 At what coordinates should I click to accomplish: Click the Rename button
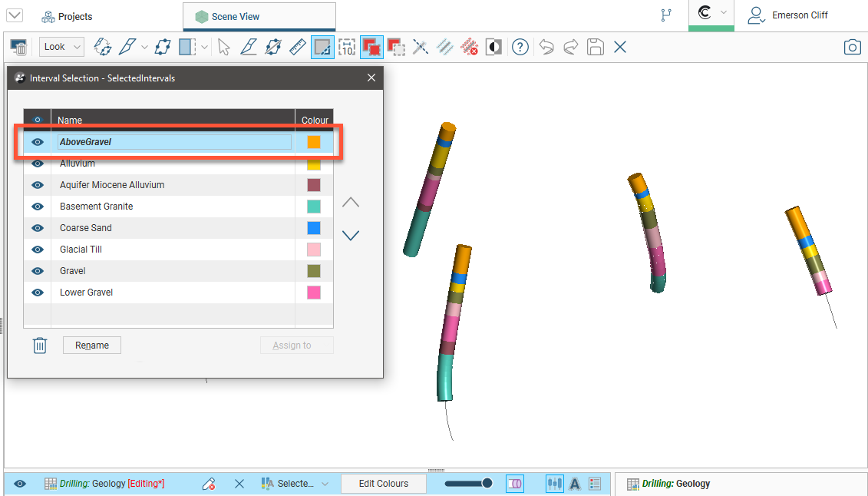point(91,346)
